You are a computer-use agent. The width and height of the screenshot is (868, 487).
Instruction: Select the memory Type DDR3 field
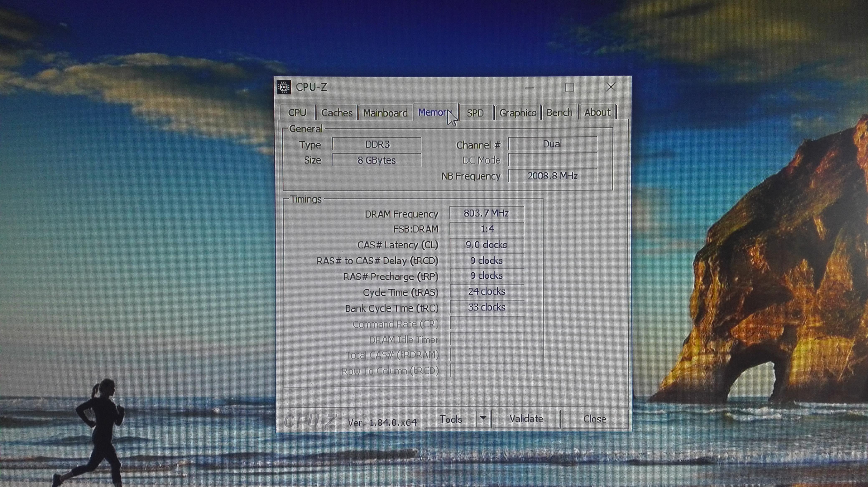tap(377, 145)
